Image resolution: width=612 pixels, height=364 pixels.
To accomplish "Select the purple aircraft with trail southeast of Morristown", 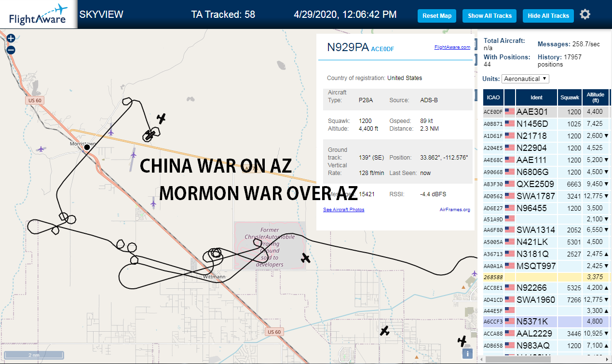I will click(x=134, y=155).
